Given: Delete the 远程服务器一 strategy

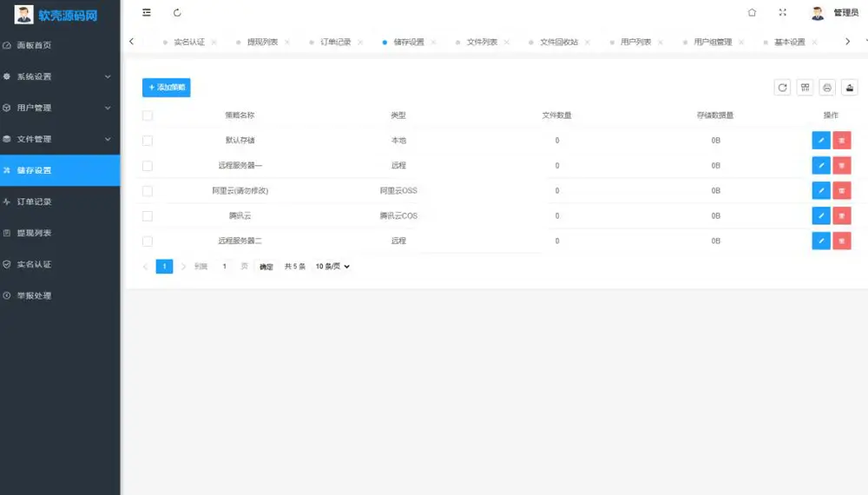Looking at the screenshot, I should [x=841, y=165].
